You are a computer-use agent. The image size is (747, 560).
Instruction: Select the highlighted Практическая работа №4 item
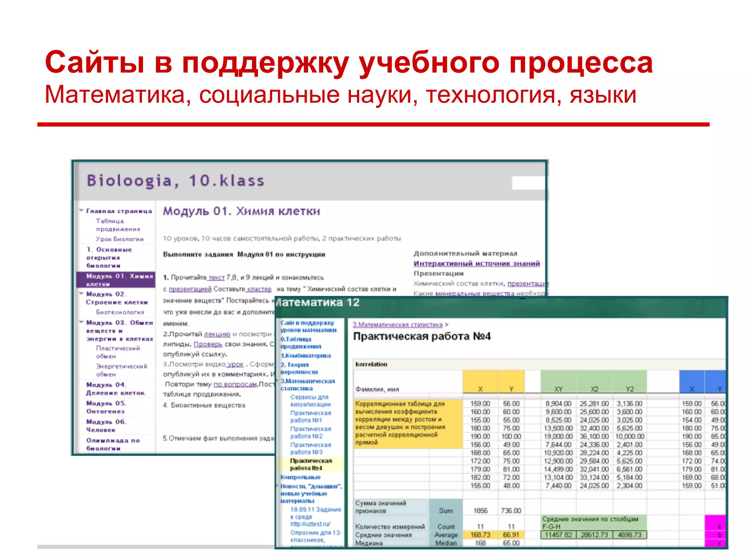(310, 464)
